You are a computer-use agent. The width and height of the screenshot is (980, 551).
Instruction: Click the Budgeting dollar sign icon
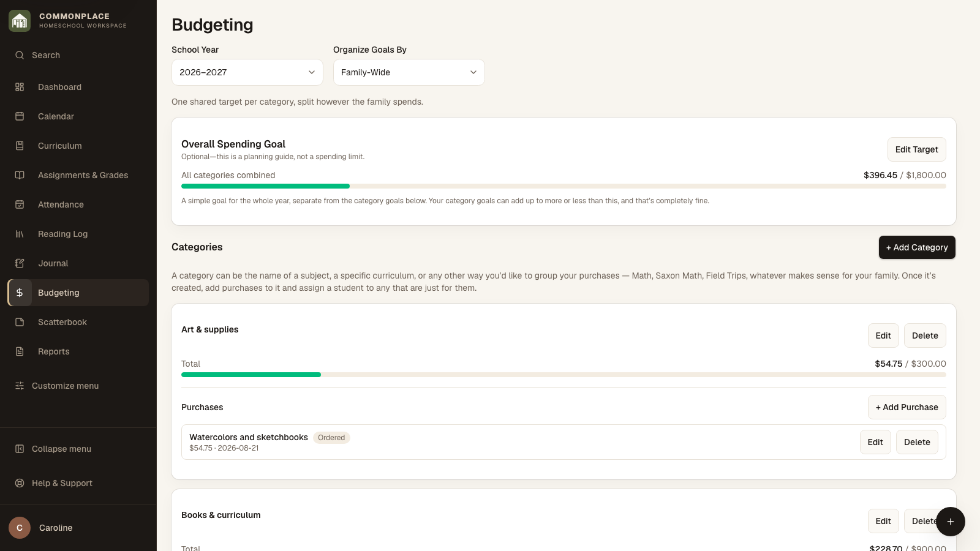click(x=20, y=293)
